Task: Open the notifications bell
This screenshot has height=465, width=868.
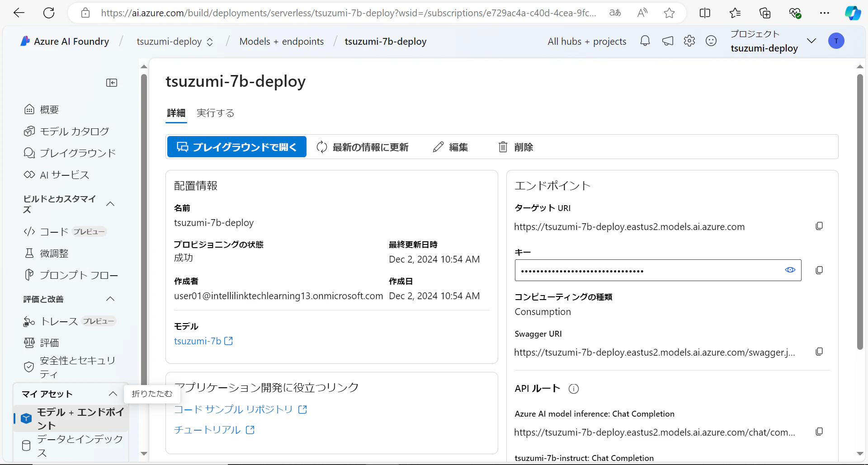Action: [x=645, y=41]
